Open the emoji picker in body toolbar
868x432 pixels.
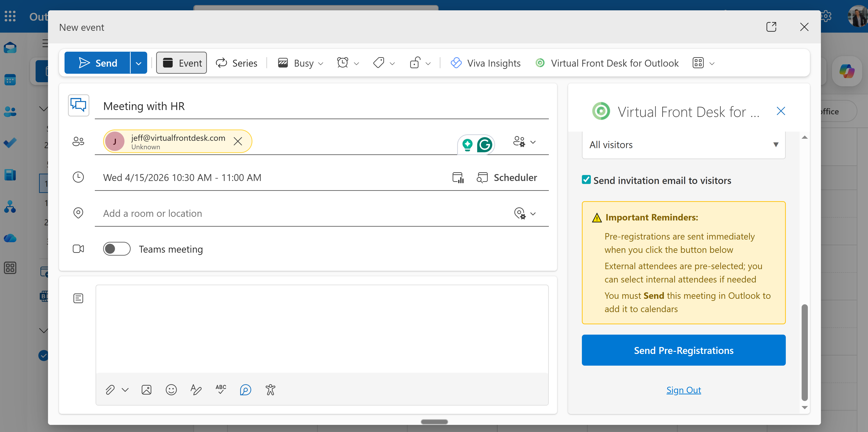pos(171,390)
